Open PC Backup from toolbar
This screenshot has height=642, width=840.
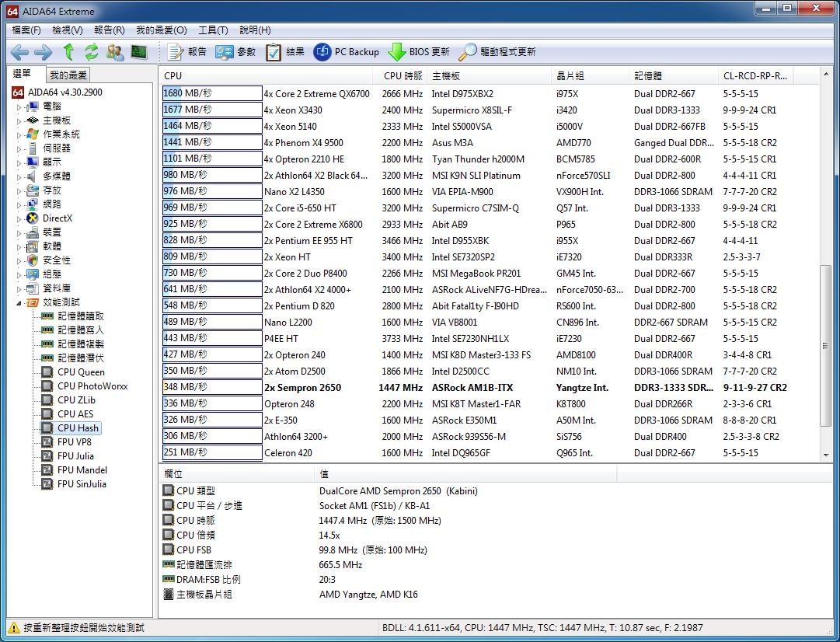[x=346, y=52]
